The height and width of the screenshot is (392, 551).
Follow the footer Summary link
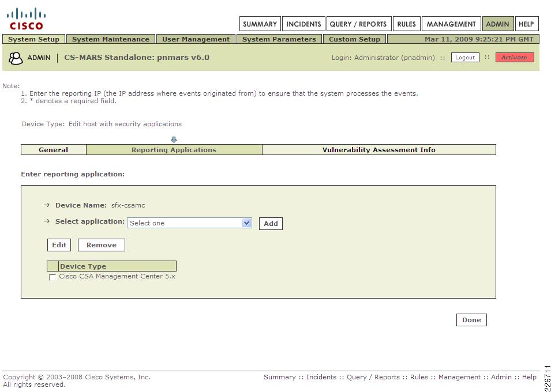pyautogui.click(x=279, y=377)
